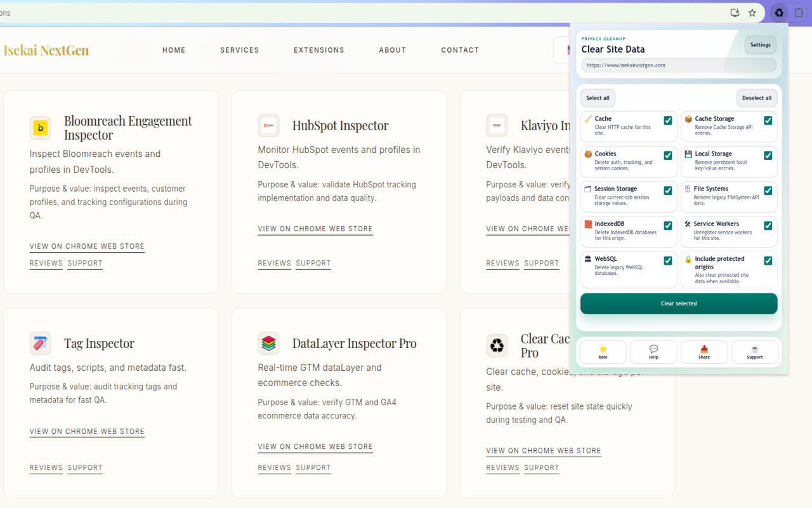Untick the IndexedDB checkbox
812x508 pixels.
(x=668, y=225)
